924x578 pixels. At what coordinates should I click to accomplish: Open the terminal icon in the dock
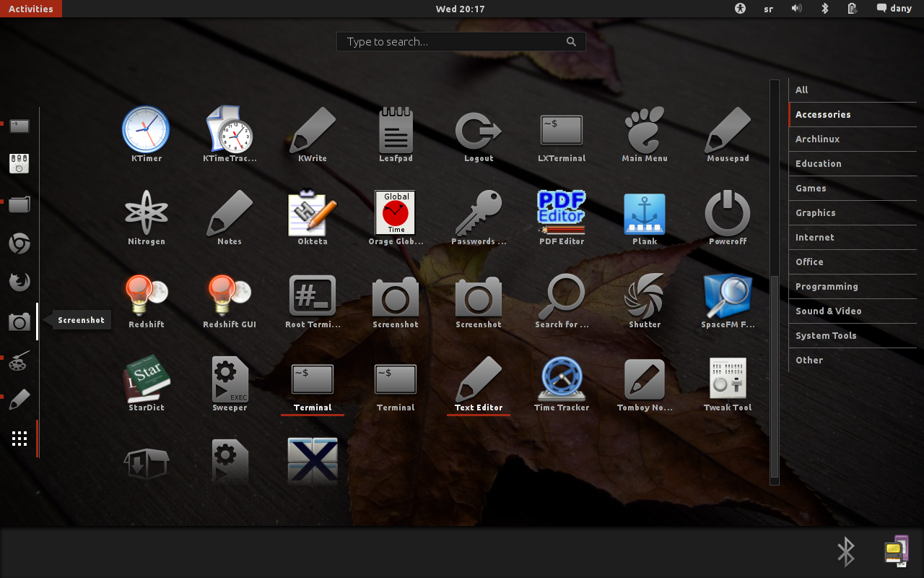click(x=19, y=126)
